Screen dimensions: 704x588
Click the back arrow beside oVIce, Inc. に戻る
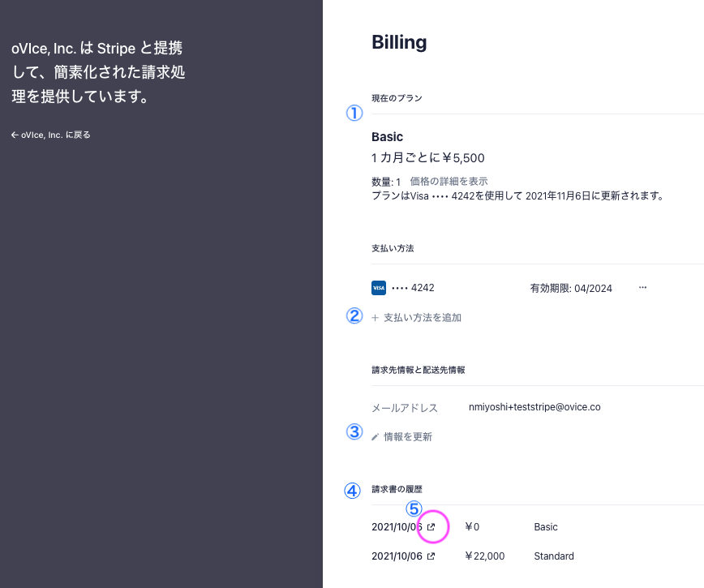(15, 135)
